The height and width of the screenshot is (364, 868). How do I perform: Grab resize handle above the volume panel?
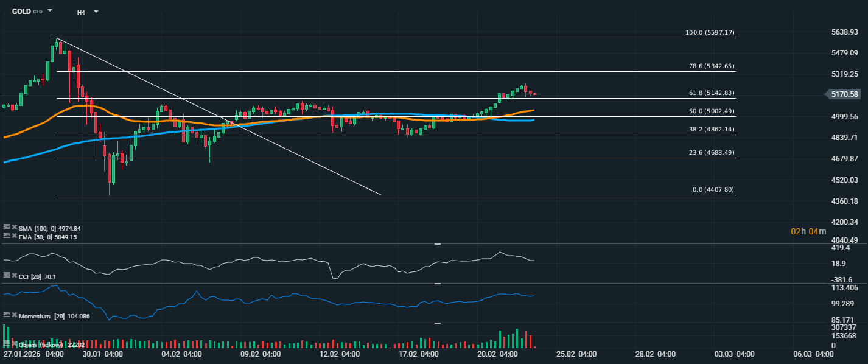437,323
